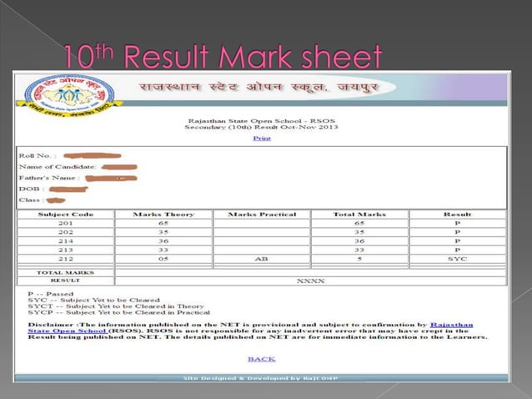Click the 'DOB' label
The width and height of the screenshot is (532, 399).
click(x=32, y=189)
